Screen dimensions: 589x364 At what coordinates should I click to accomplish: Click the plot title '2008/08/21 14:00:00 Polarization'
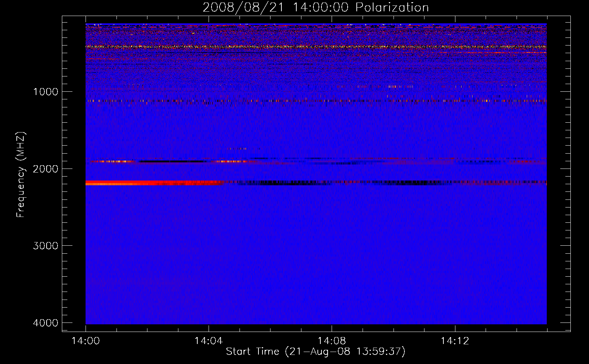tap(316, 7)
